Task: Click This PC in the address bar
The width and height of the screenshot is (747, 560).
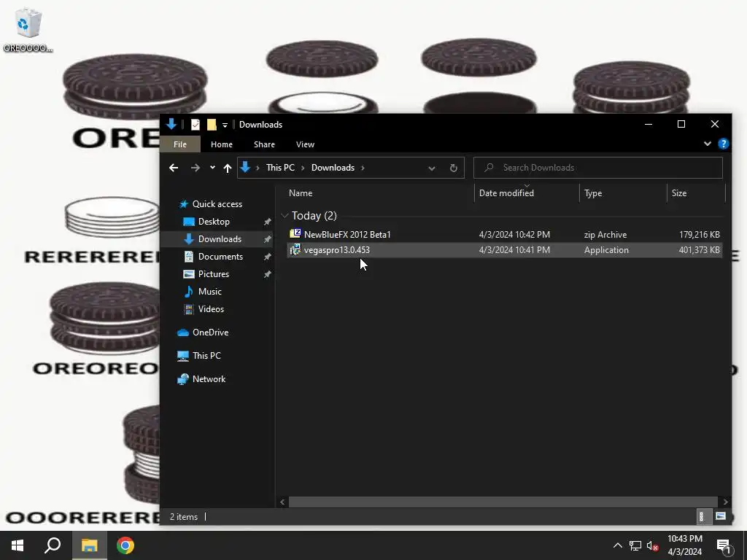Action: (280, 168)
